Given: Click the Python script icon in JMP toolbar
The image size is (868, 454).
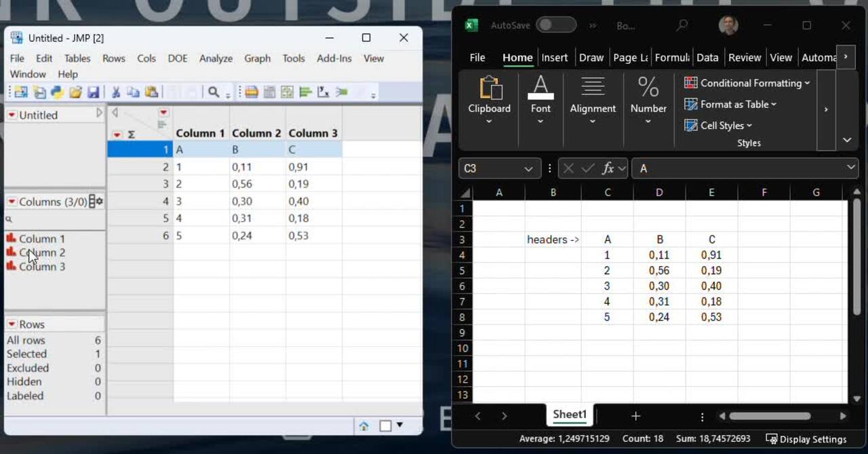Looking at the screenshot, I should click(x=58, y=92).
